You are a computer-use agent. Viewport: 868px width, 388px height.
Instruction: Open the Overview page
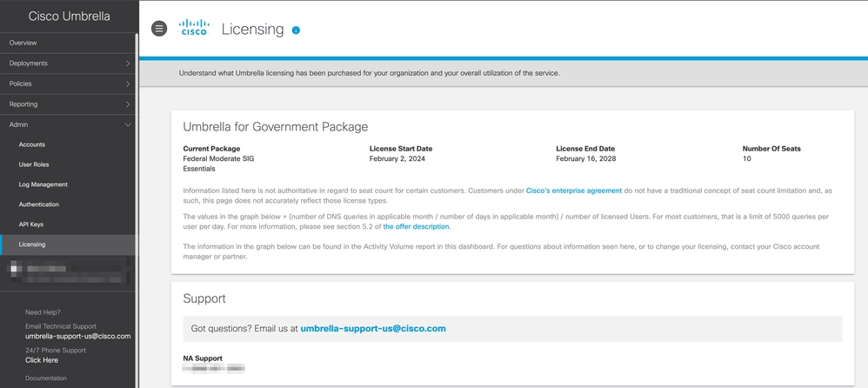23,43
